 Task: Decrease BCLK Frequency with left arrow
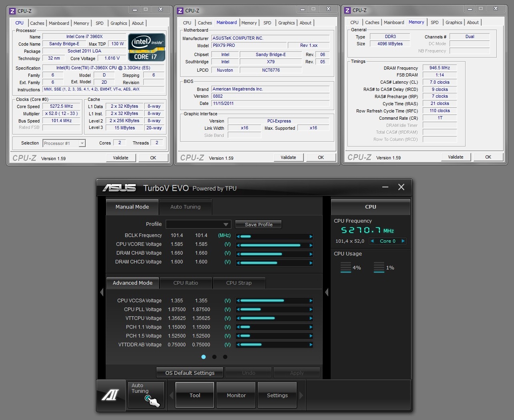[x=238, y=236]
